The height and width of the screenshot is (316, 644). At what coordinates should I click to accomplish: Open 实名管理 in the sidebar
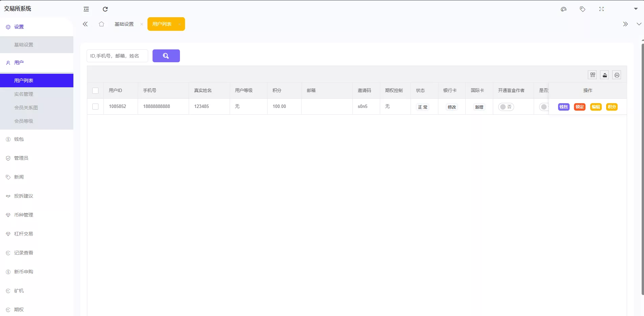(24, 94)
